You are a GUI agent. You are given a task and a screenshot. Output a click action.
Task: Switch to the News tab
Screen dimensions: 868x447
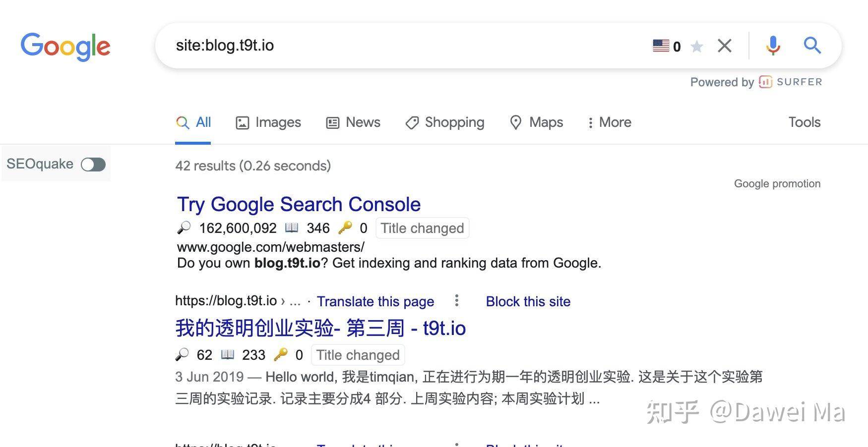(353, 122)
